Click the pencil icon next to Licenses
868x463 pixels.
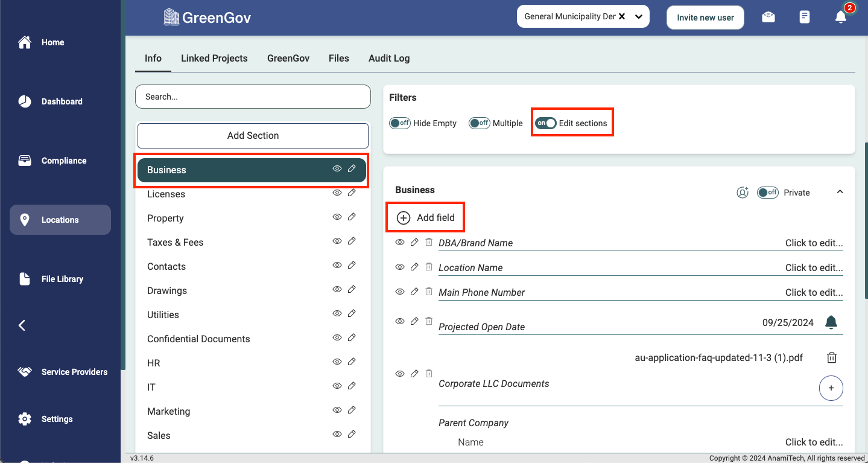tap(352, 193)
